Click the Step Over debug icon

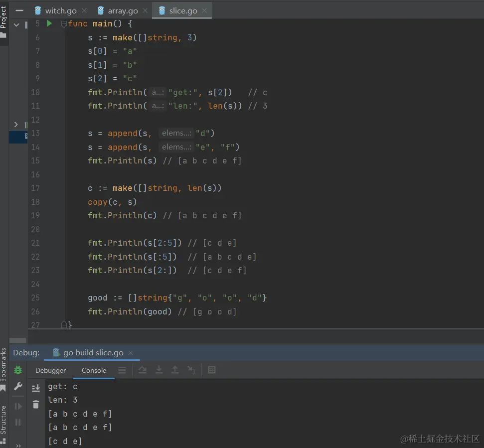click(x=142, y=370)
